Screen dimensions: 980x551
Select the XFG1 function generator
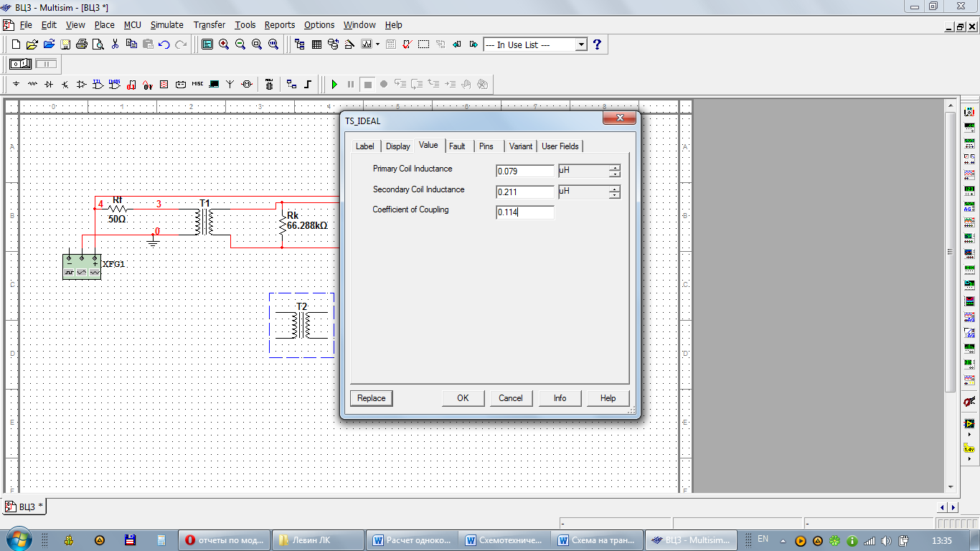tap(82, 266)
